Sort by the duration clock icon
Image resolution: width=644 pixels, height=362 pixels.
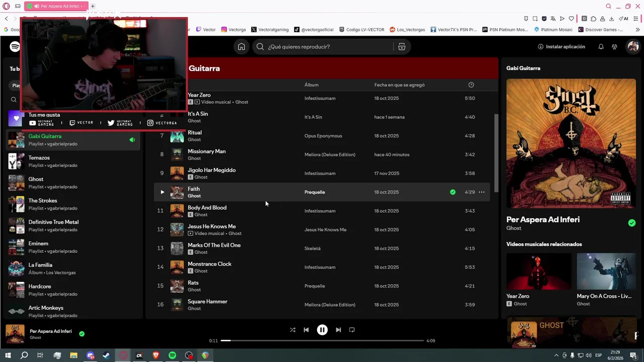(471, 85)
